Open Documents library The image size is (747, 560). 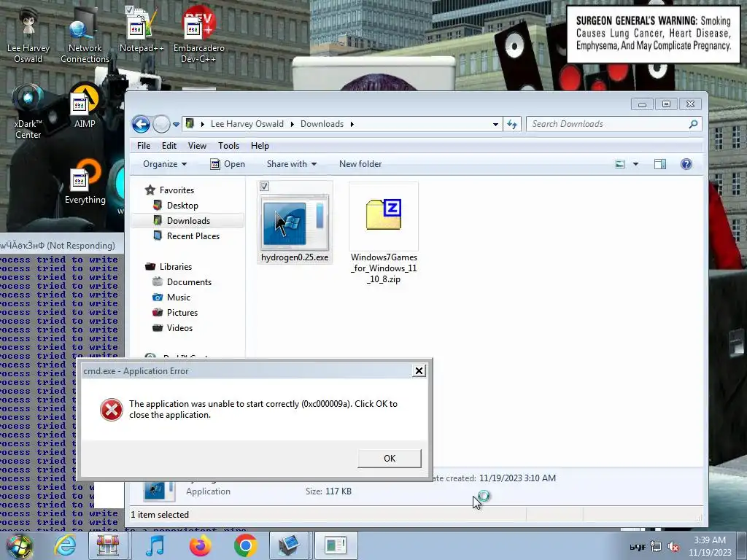pyautogui.click(x=189, y=282)
